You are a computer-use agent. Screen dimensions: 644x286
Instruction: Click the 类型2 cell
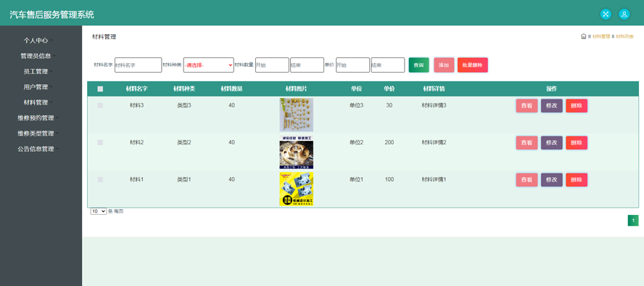[184, 142]
